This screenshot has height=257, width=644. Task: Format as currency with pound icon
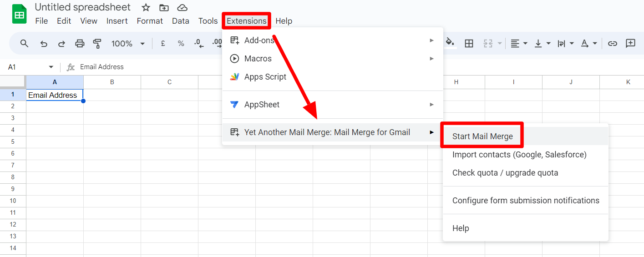pyautogui.click(x=163, y=43)
